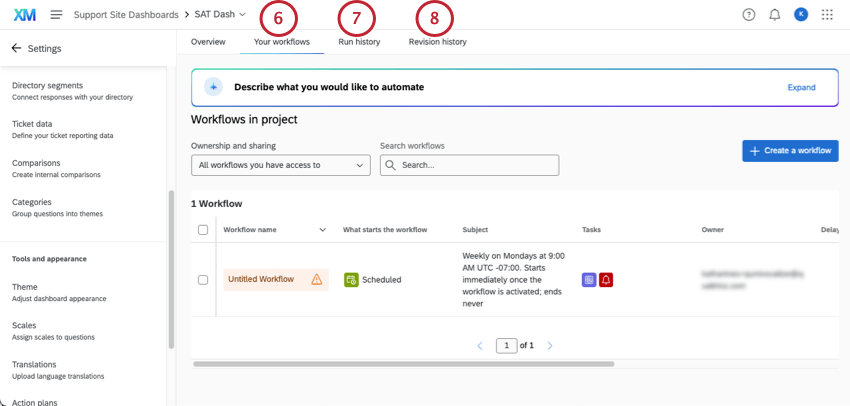Click the Create a workflow button
This screenshot has width=850, height=406.
click(x=790, y=150)
